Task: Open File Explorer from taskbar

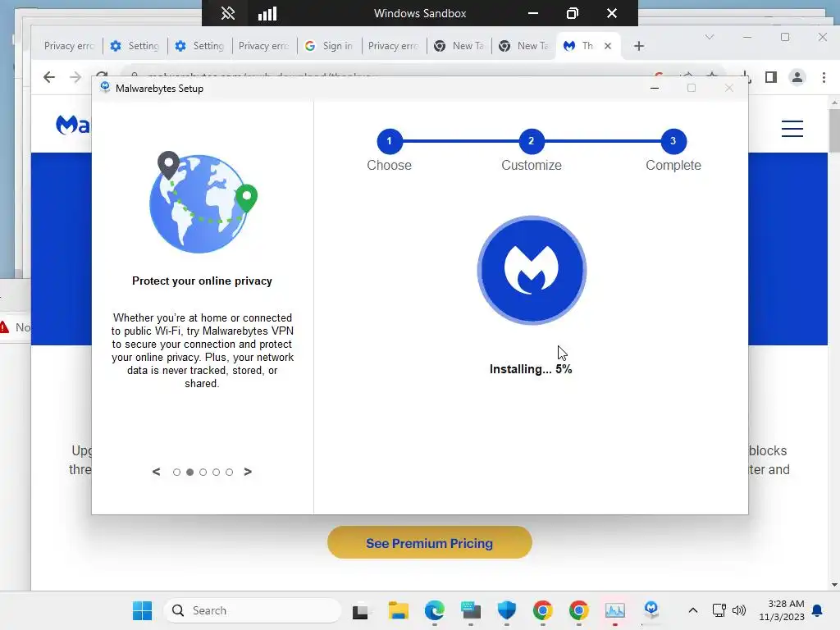Action: (x=398, y=610)
